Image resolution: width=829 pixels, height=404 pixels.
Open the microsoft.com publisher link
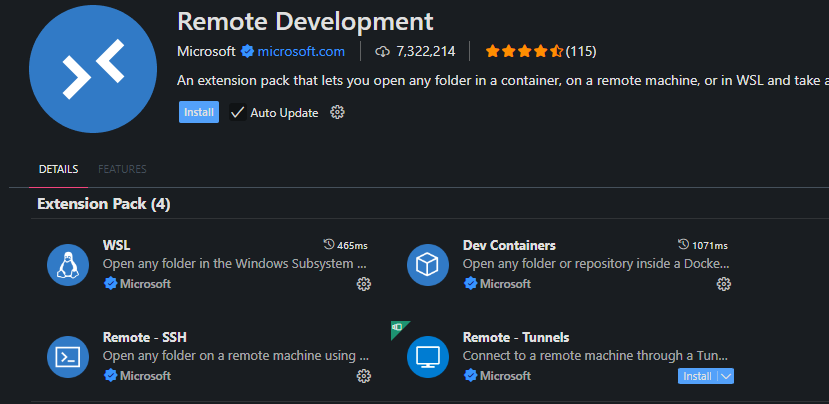[x=301, y=51]
